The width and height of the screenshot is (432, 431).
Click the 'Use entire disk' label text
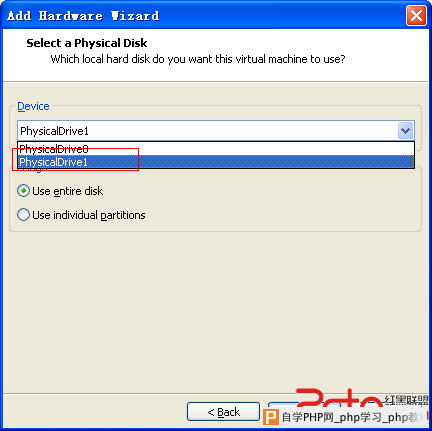(x=68, y=191)
